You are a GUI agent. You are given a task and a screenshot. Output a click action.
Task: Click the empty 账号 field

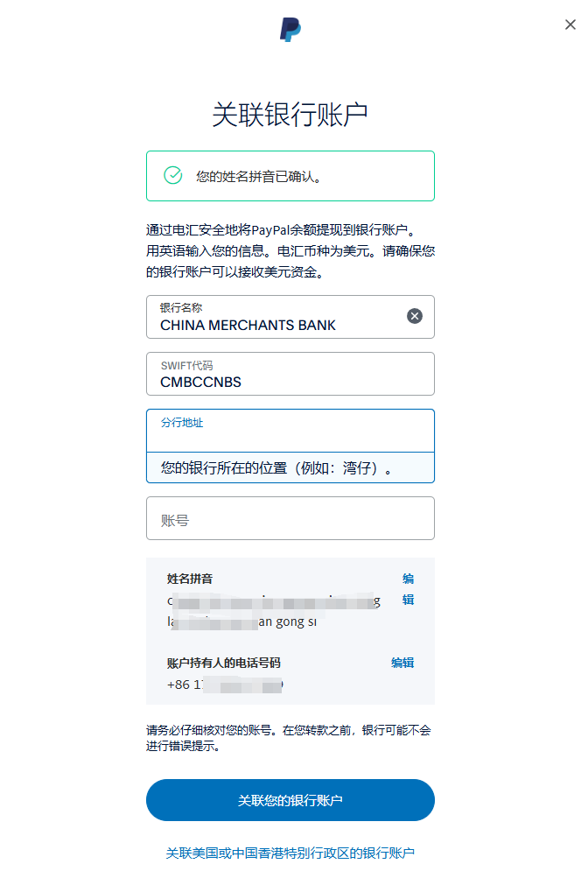(x=290, y=518)
